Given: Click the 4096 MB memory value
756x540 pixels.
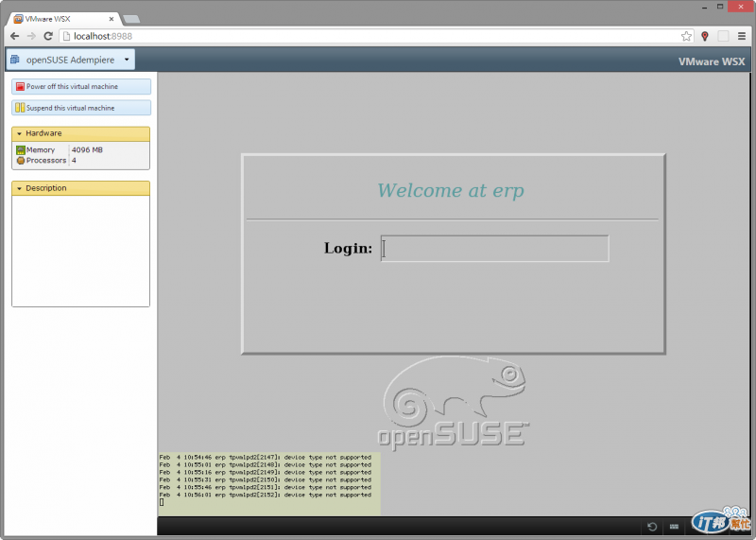Looking at the screenshot, I should coord(87,150).
